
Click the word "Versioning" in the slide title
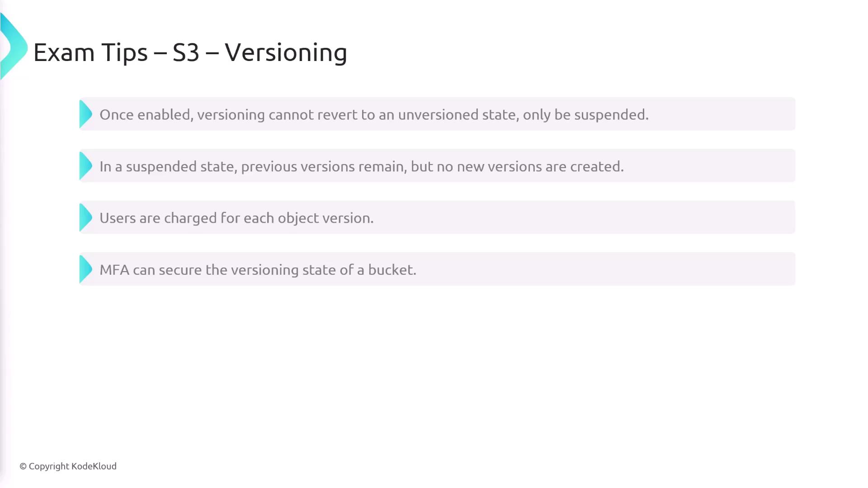[x=286, y=52]
